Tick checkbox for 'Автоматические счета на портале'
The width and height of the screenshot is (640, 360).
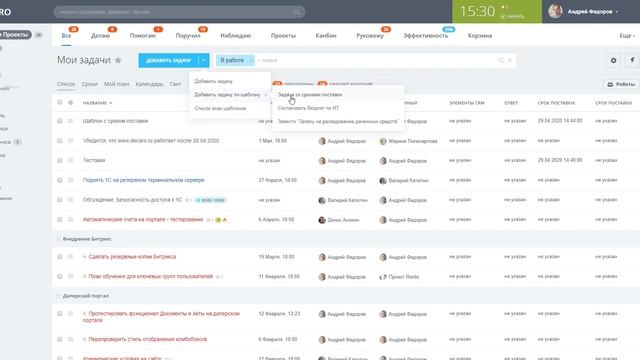point(60,220)
